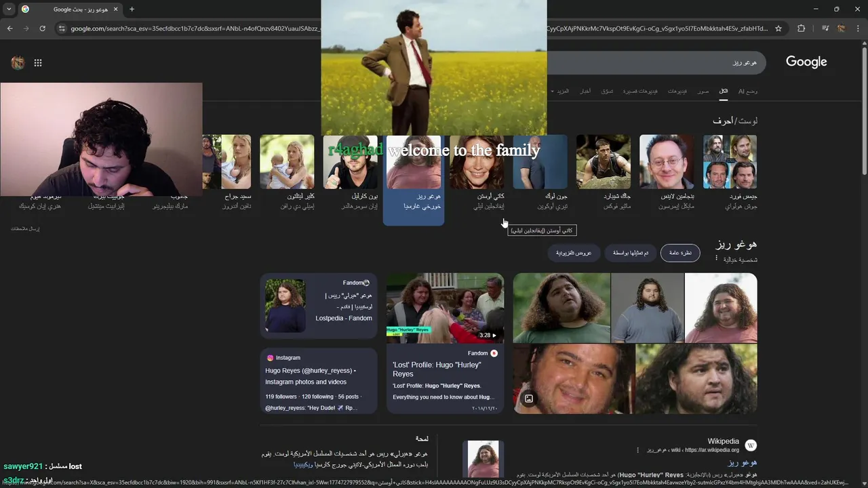Click the Wikipedia result thumbnail image

[x=484, y=459]
